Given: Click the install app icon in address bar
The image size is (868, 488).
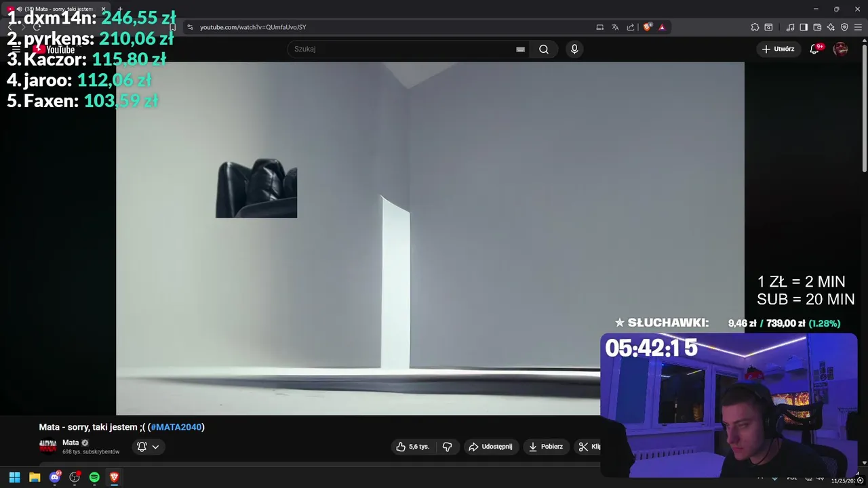Looking at the screenshot, I should point(599,27).
